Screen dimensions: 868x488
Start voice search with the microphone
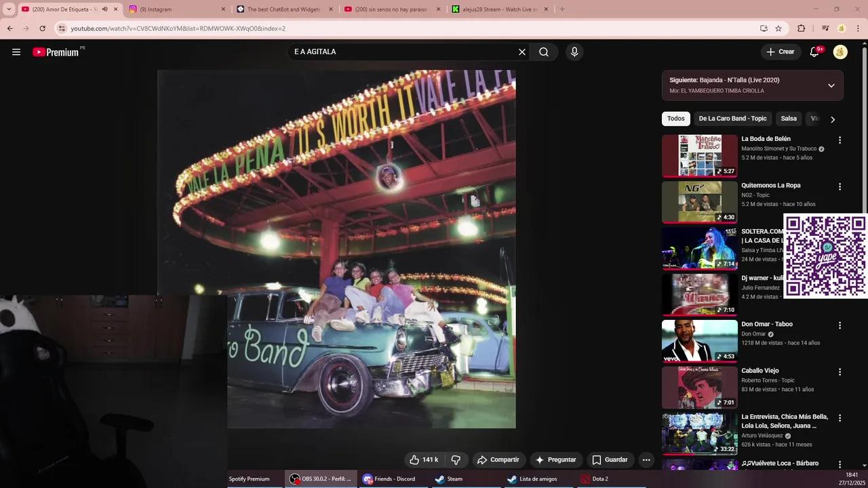pos(574,52)
